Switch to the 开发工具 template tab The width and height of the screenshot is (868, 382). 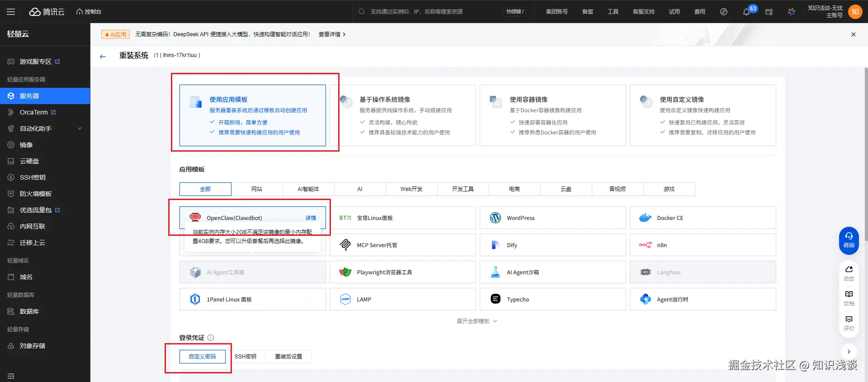(x=463, y=189)
